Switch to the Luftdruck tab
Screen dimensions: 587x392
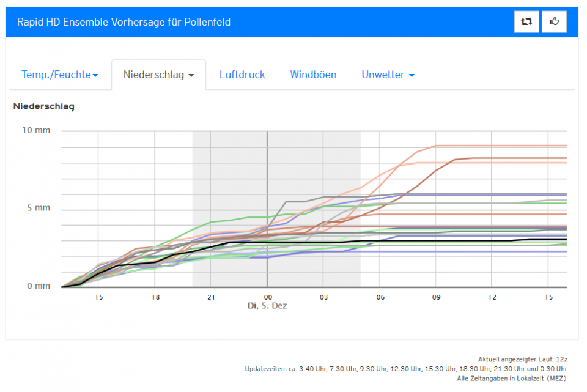[x=242, y=75]
